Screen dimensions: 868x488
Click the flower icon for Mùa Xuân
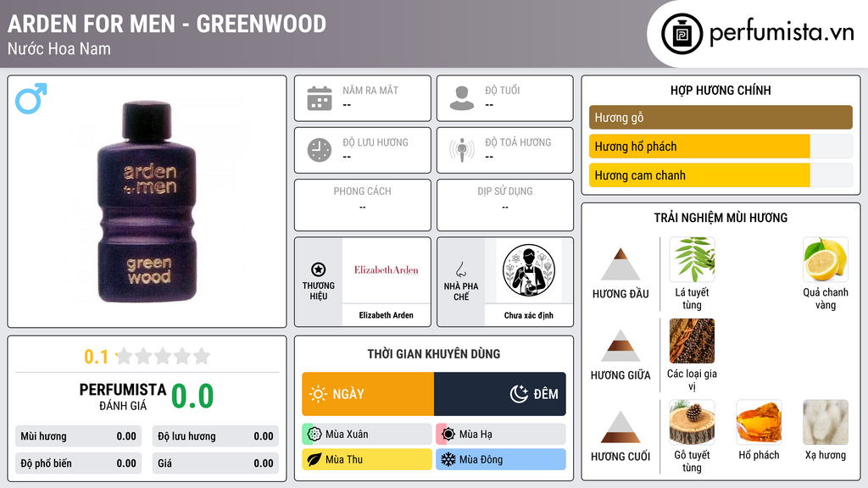(x=314, y=435)
